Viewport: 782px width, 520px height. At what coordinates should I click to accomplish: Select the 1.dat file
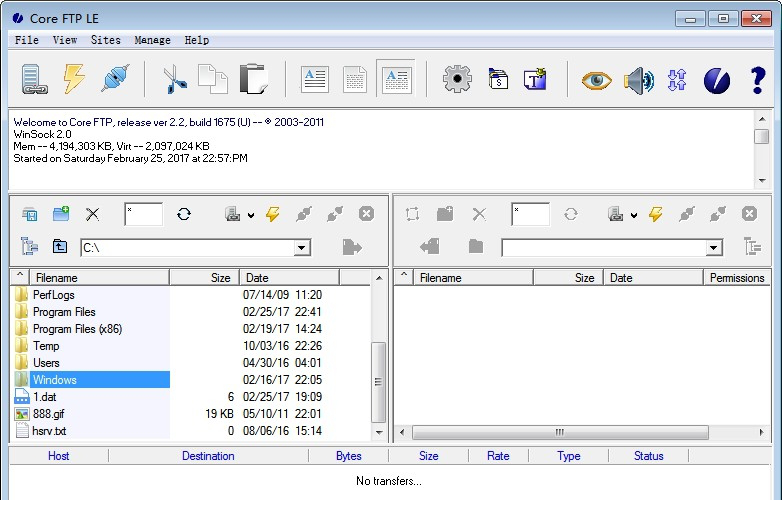pyautogui.click(x=92, y=396)
